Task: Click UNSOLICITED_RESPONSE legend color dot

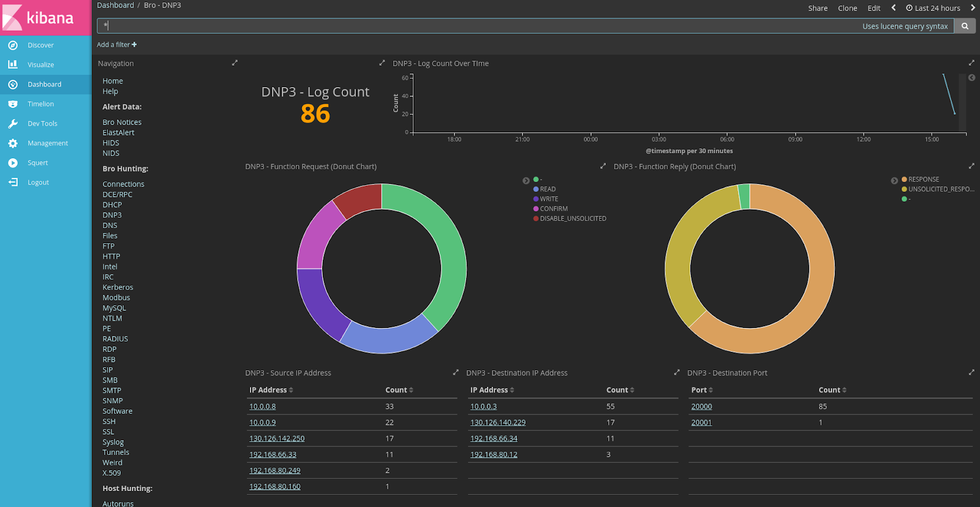Action: 904,189
